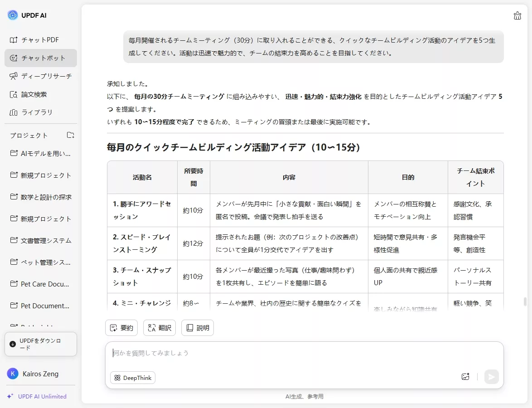
Task: Open the Pet Care Docu... project
Action: click(x=40, y=284)
